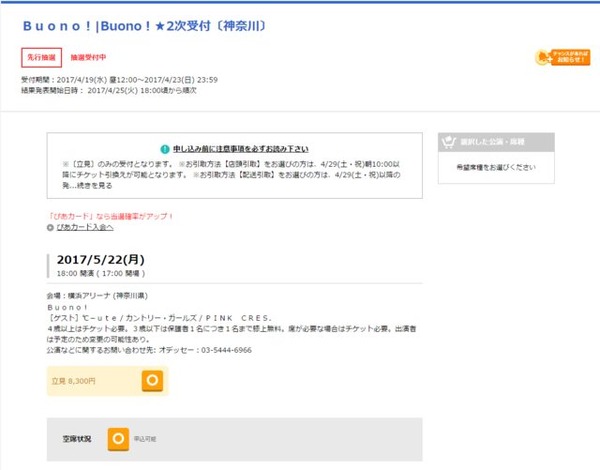Click the shopping cart icon in the selection panel
This screenshot has width=600, height=470.
point(448,142)
